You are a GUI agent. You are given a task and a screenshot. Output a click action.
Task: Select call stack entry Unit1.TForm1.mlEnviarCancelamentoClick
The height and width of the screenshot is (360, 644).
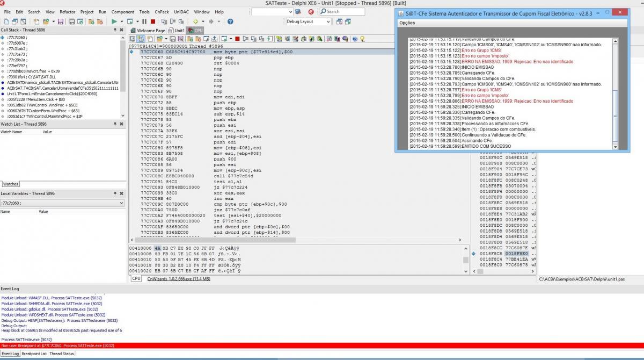(x=52, y=93)
